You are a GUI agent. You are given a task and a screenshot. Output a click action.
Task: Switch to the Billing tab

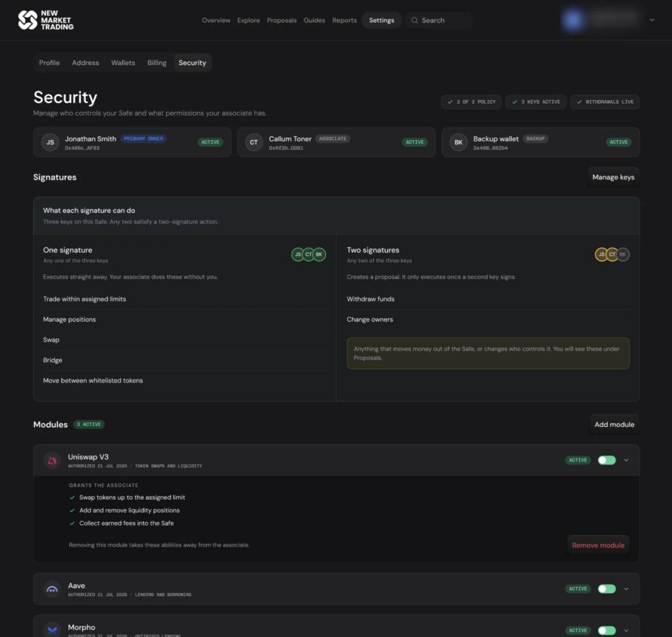tap(157, 63)
